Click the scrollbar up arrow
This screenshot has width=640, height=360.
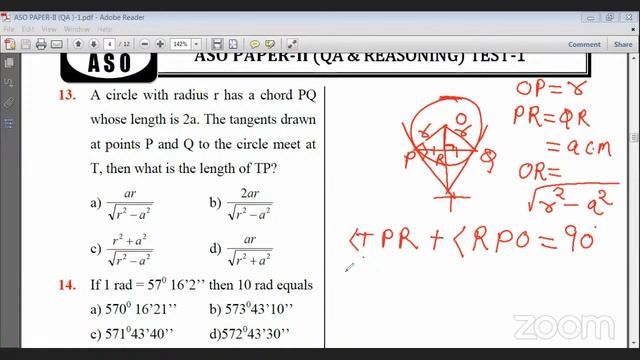click(634, 58)
